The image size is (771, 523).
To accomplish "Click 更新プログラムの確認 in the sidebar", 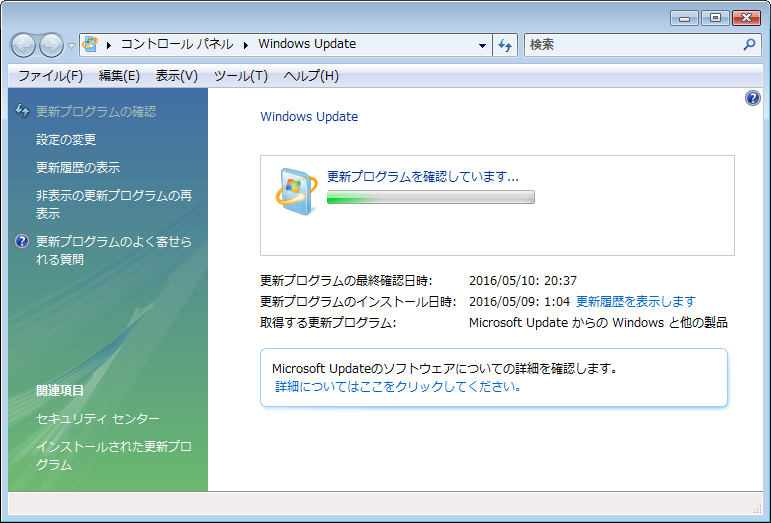I will tap(96, 112).
